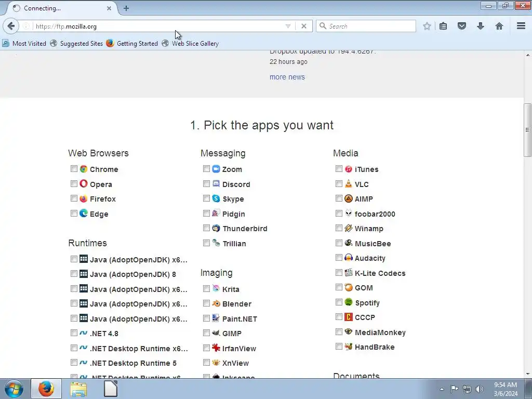
Task: Open Windows Explorer from taskbar
Action: (78, 389)
